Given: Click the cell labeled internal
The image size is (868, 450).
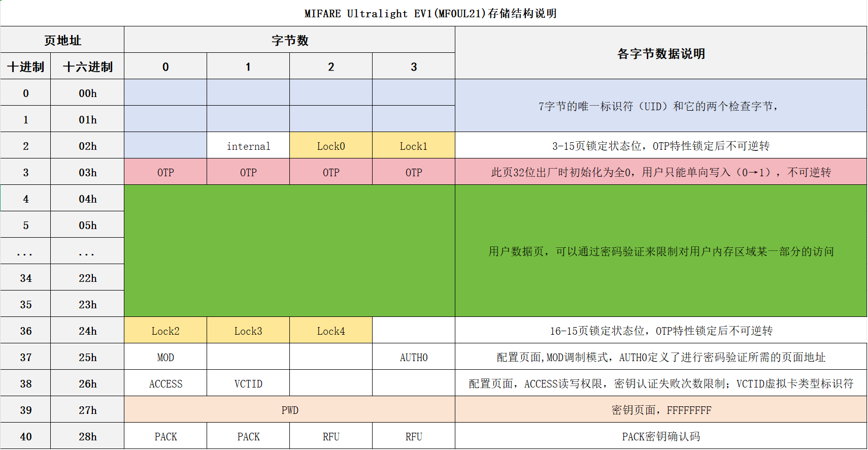Looking at the screenshot, I should tap(248, 146).
